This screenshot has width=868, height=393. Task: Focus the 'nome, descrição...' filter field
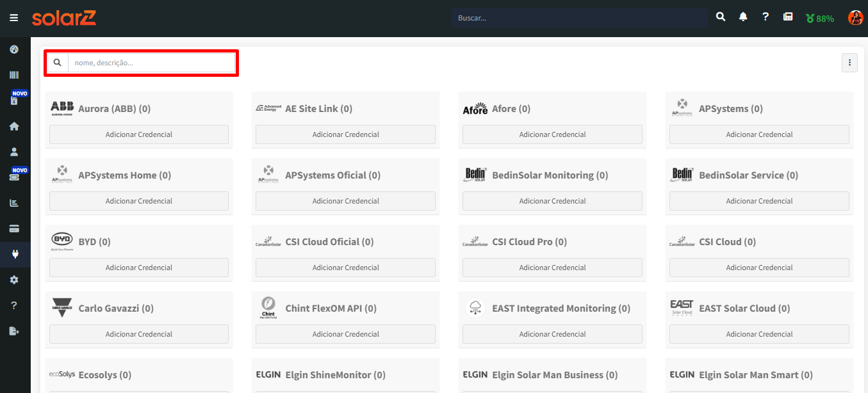151,63
